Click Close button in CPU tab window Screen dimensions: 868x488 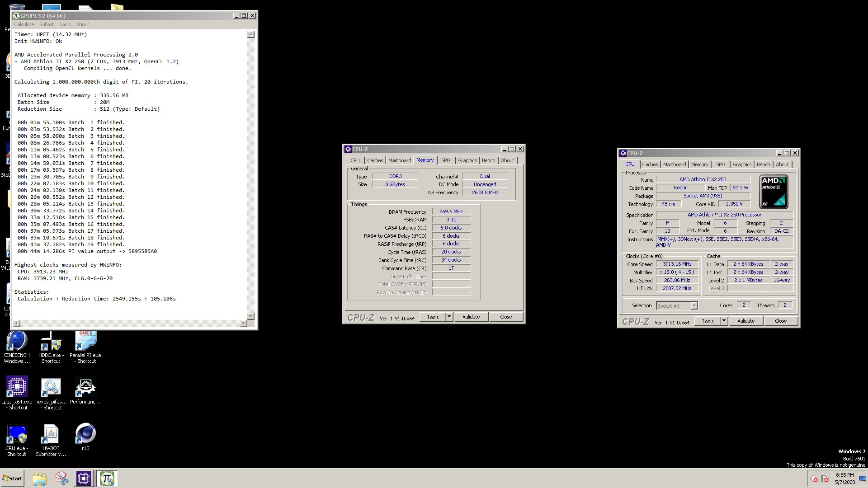[x=781, y=321]
